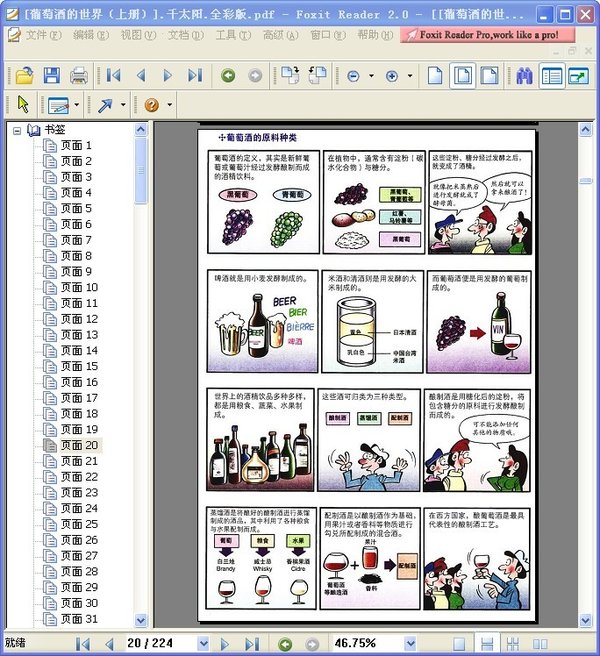Select bookmark 页面 31
The image size is (600, 656).
click(79, 619)
